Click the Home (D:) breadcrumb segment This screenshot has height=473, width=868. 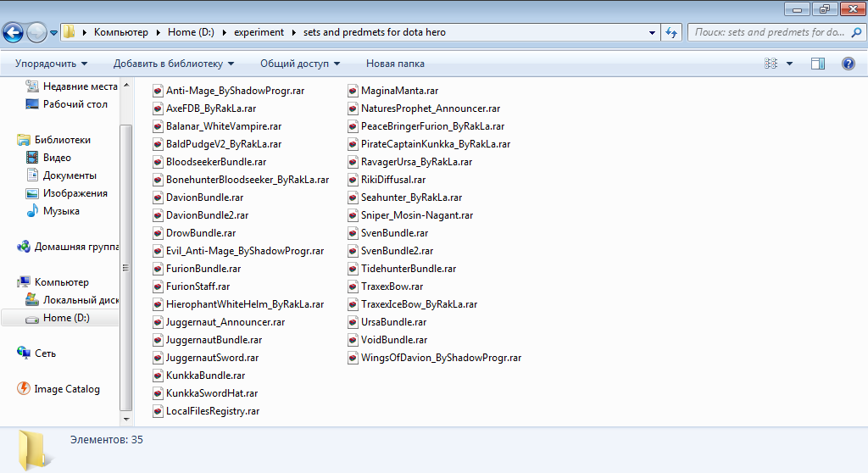191,32
